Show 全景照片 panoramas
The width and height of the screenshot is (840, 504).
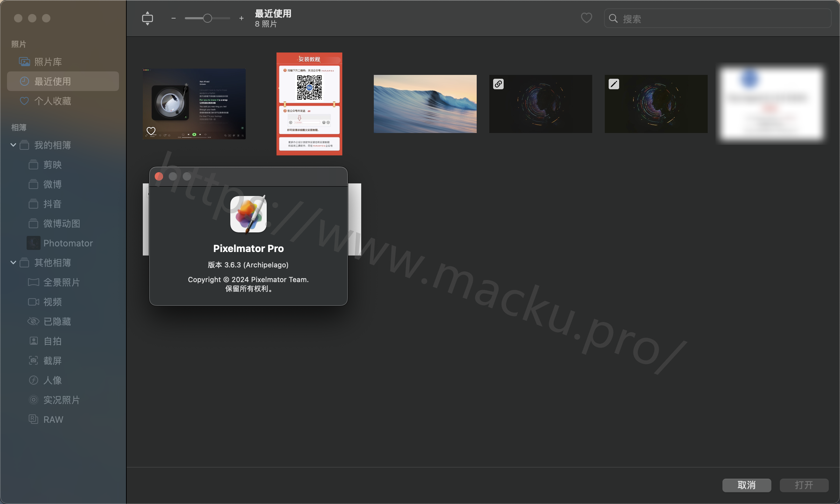[63, 282]
